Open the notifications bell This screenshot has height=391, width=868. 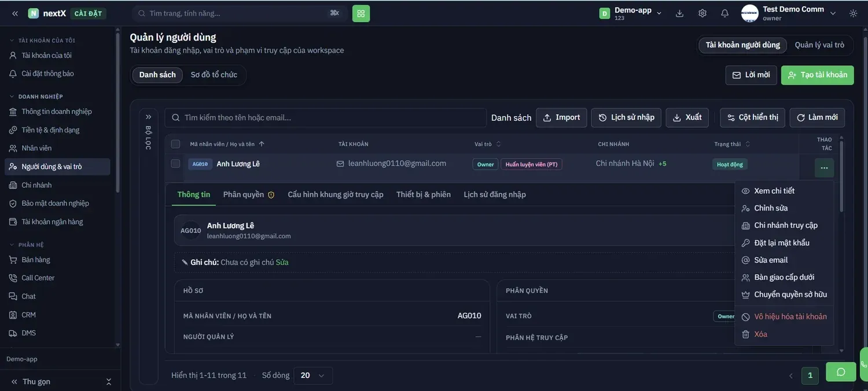pyautogui.click(x=724, y=13)
